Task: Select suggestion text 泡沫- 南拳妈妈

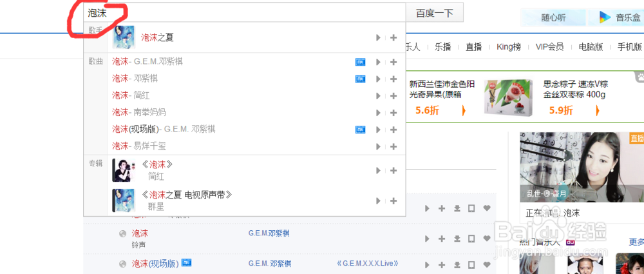Action: click(x=139, y=112)
